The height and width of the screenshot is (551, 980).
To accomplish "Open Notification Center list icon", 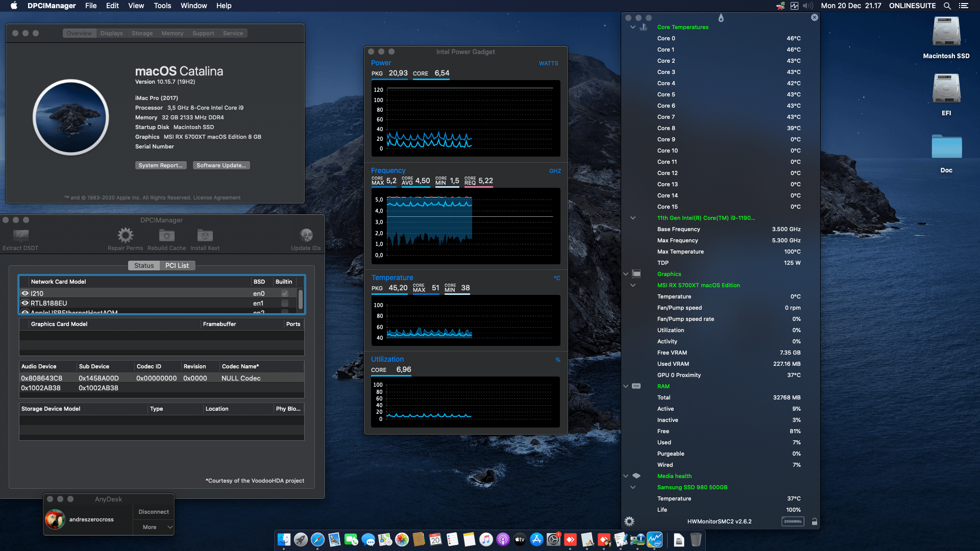I will tap(964, 6).
